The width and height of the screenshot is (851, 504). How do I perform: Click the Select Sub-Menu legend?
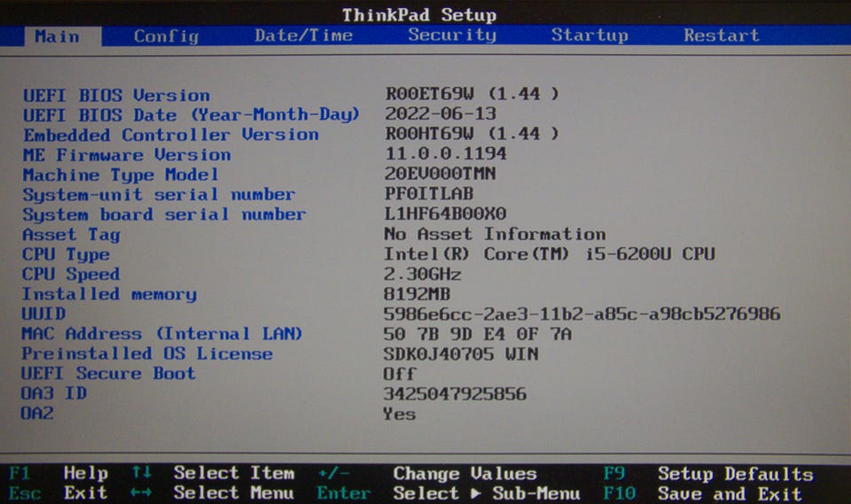pos(487,493)
